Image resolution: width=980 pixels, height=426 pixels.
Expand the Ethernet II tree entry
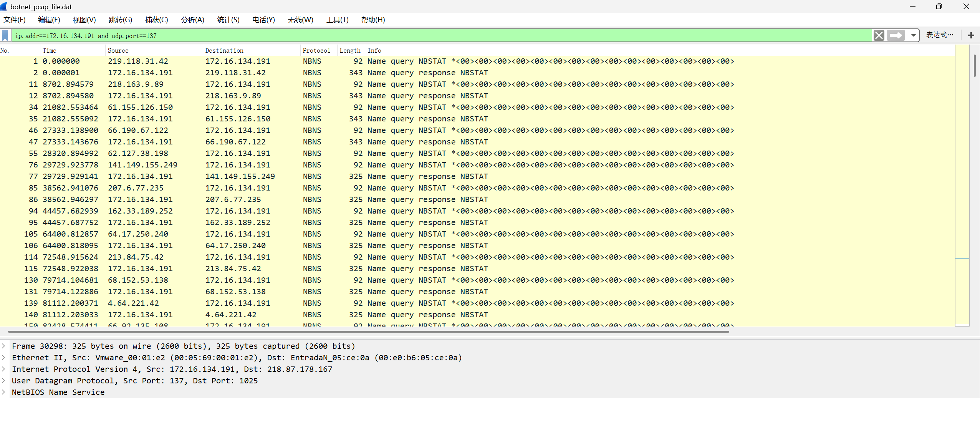point(4,358)
